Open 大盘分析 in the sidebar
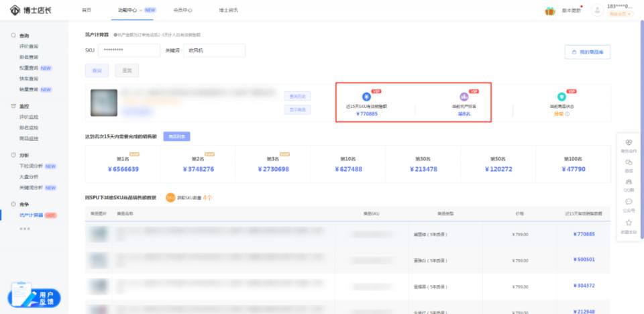The image size is (644, 314). coord(29,176)
